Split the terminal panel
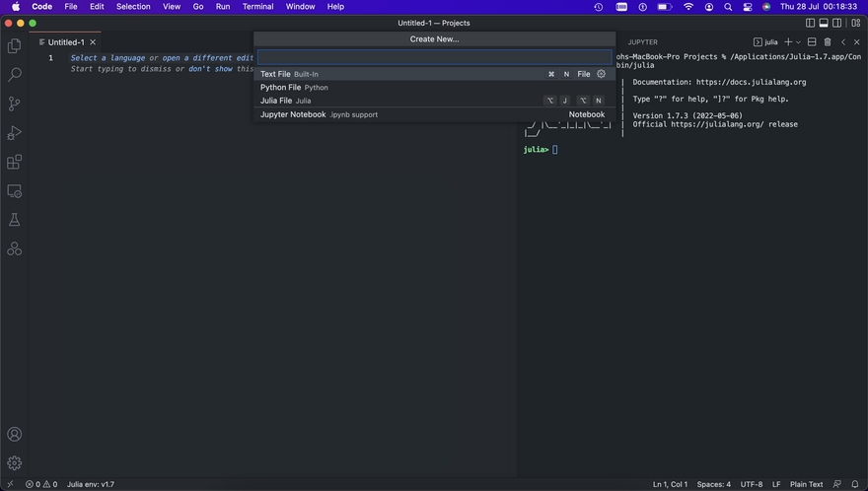 tap(812, 42)
